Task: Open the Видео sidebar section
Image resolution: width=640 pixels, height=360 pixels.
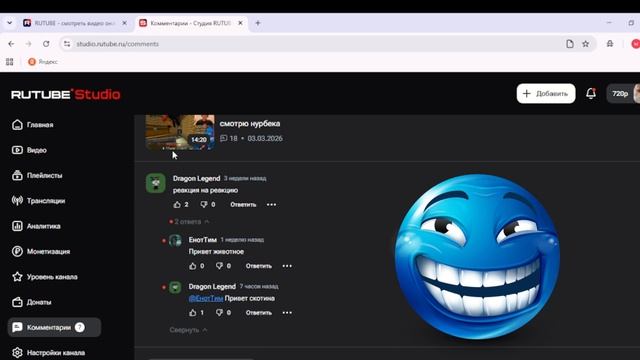Action: tap(29, 150)
